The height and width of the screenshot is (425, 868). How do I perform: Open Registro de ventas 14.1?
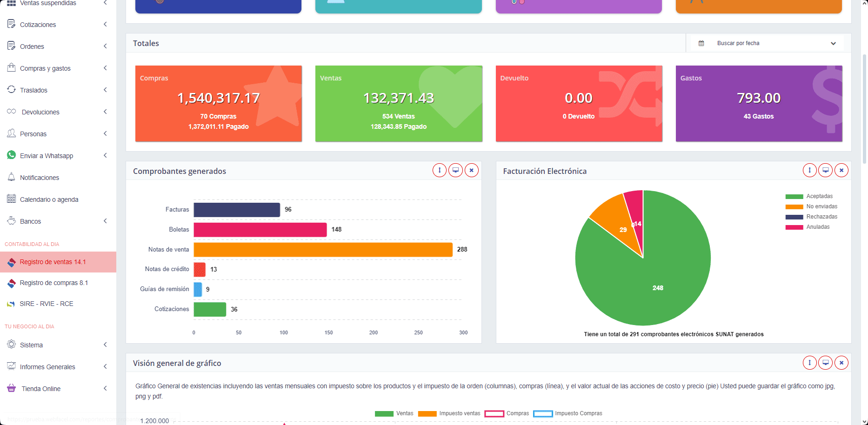pyautogui.click(x=53, y=262)
